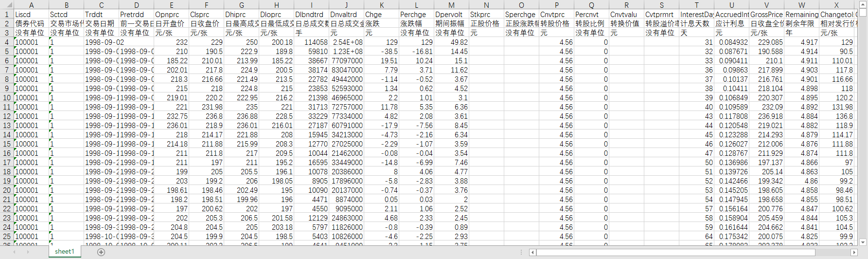868x259 pixels.
Task: Select row 15 header
Action: point(7,144)
